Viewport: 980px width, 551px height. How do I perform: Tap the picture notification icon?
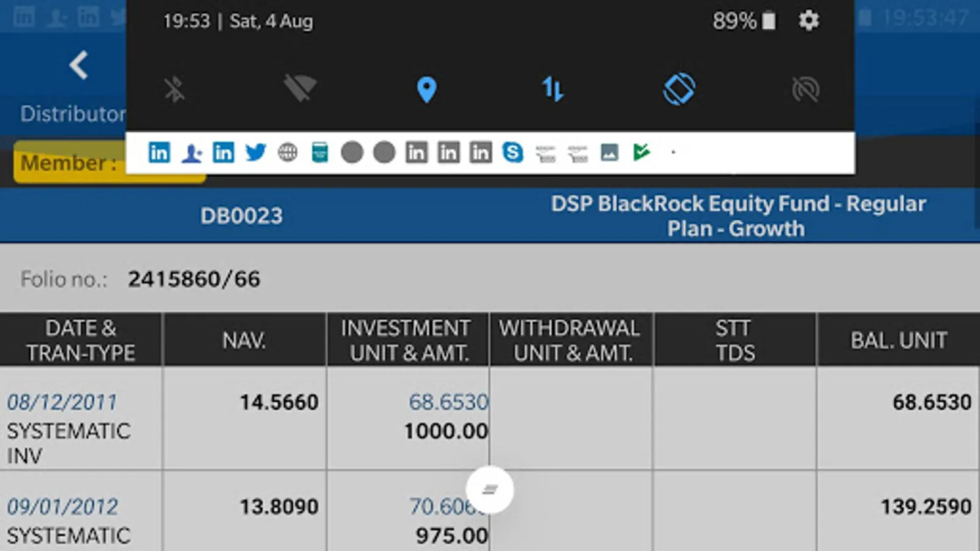[x=609, y=152]
